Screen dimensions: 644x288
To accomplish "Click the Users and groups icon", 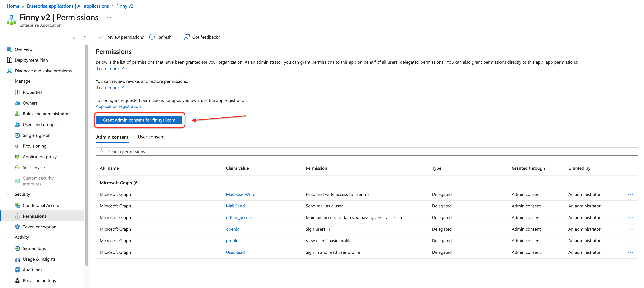I will pyautogui.click(x=17, y=124).
